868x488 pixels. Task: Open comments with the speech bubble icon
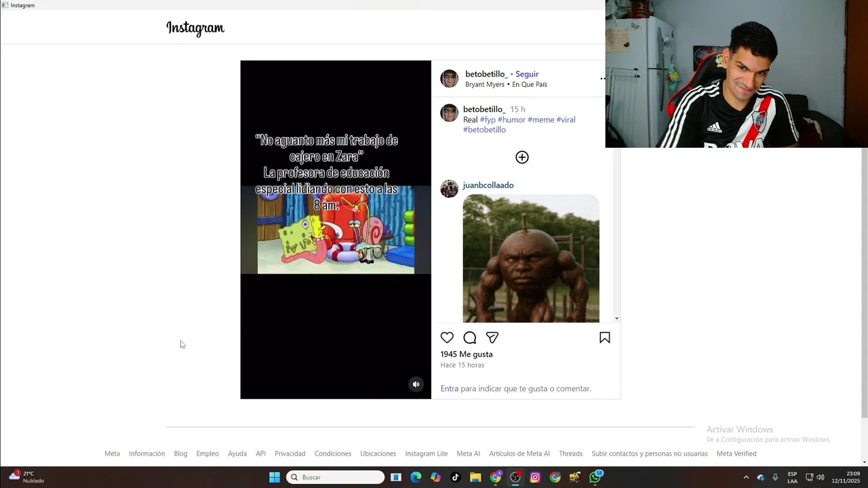coord(470,338)
